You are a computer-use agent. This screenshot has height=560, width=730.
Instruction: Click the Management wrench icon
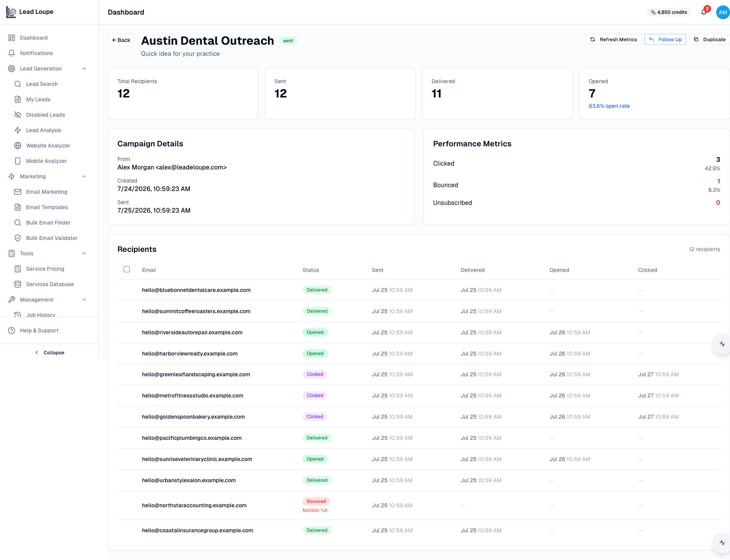12,300
